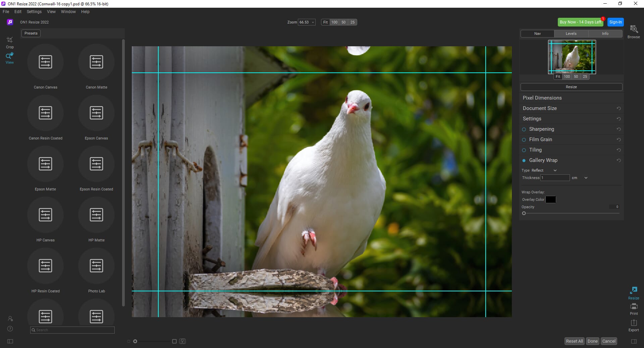Open the Settings menu
644x348 pixels.
(x=34, y=11)
